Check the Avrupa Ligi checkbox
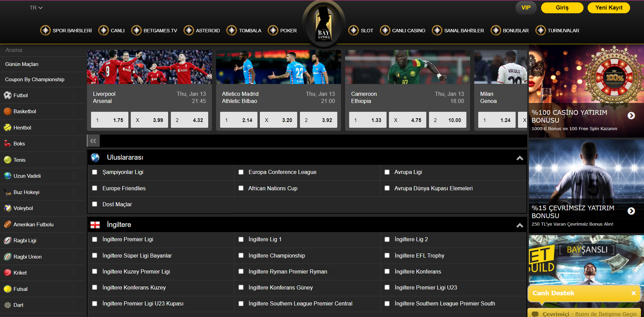 pos(387,172)
